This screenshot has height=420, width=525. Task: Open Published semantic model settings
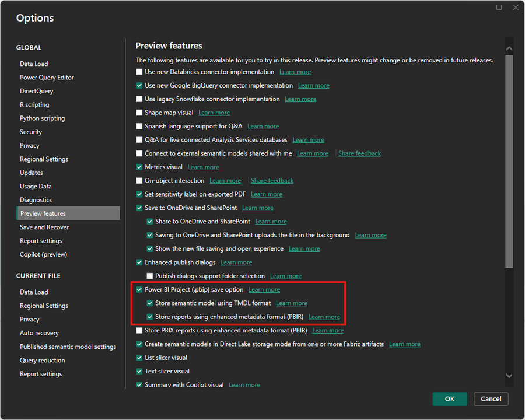(68, 346)
